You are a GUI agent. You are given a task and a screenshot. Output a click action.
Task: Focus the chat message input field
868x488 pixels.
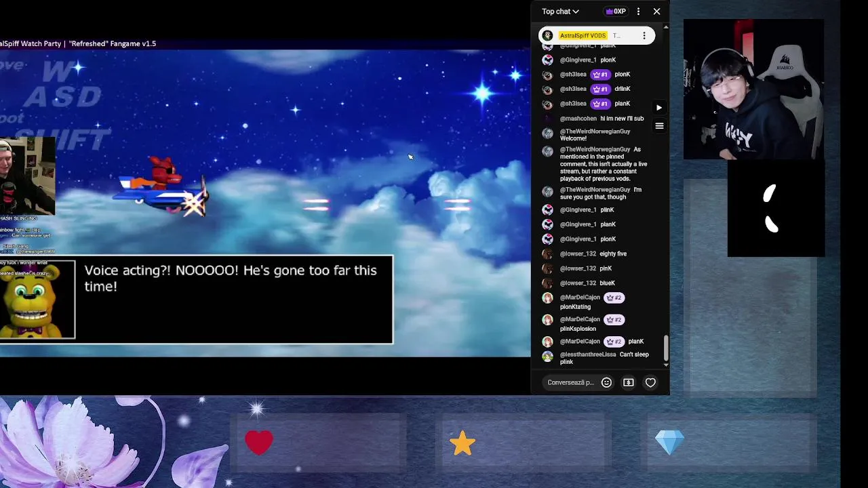coord(571,383)
